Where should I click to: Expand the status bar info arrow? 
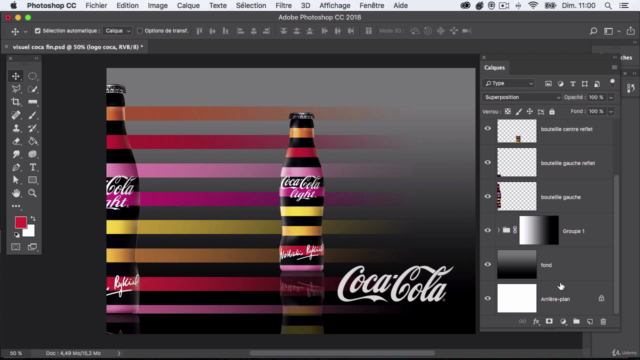point(119,353)
